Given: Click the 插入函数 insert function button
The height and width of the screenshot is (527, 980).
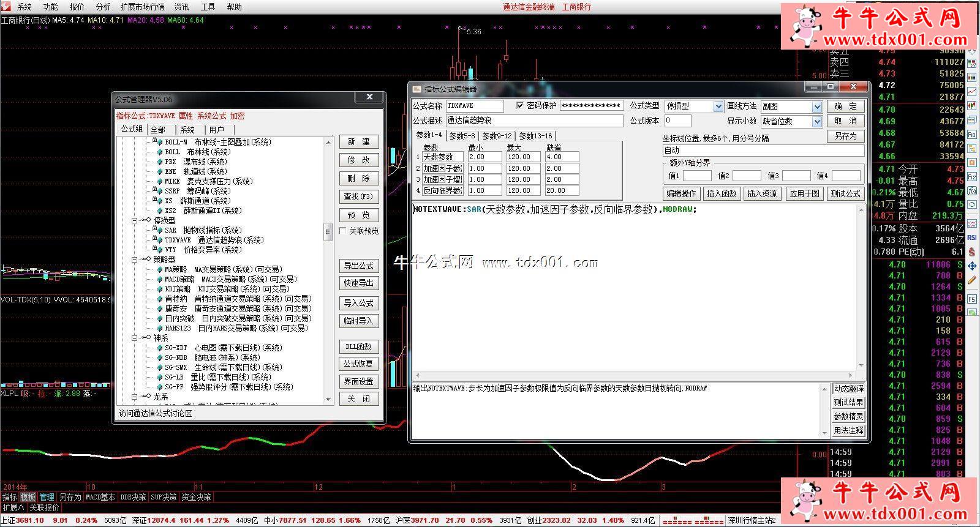Looking at the screenshot, I should coord(722,193).
